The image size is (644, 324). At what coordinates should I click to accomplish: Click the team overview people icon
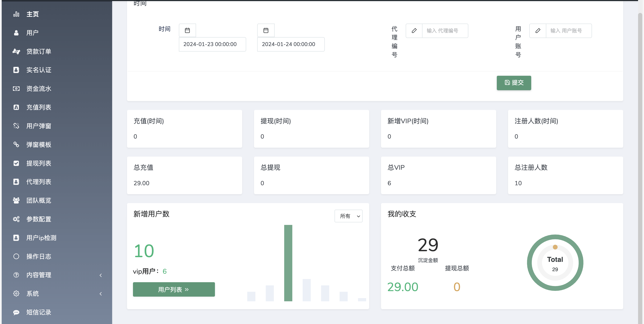(16, 200)
